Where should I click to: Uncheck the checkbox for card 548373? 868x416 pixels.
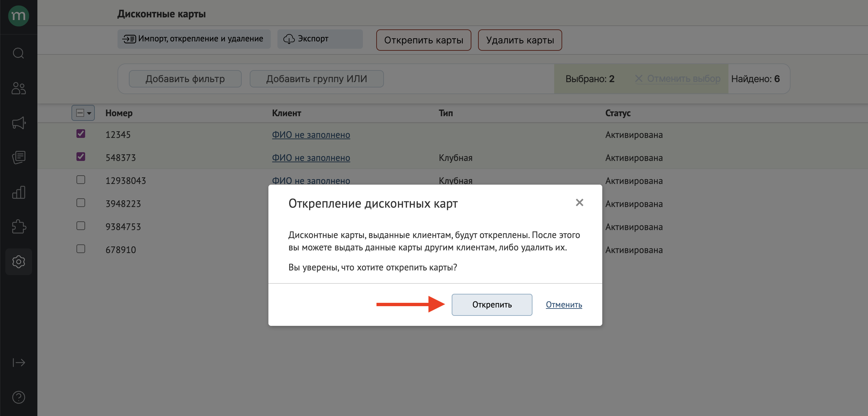pos(80,157)
